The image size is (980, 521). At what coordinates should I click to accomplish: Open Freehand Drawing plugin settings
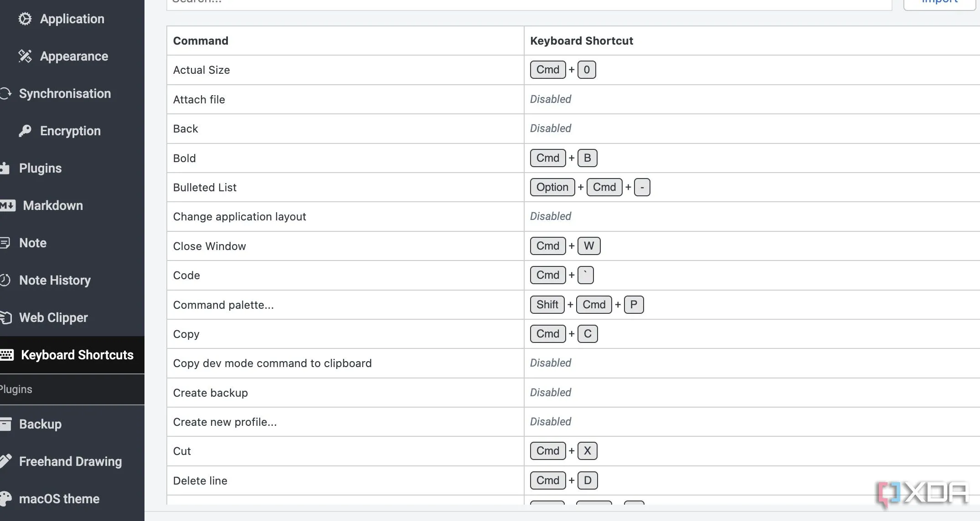(x=72, y=461)
